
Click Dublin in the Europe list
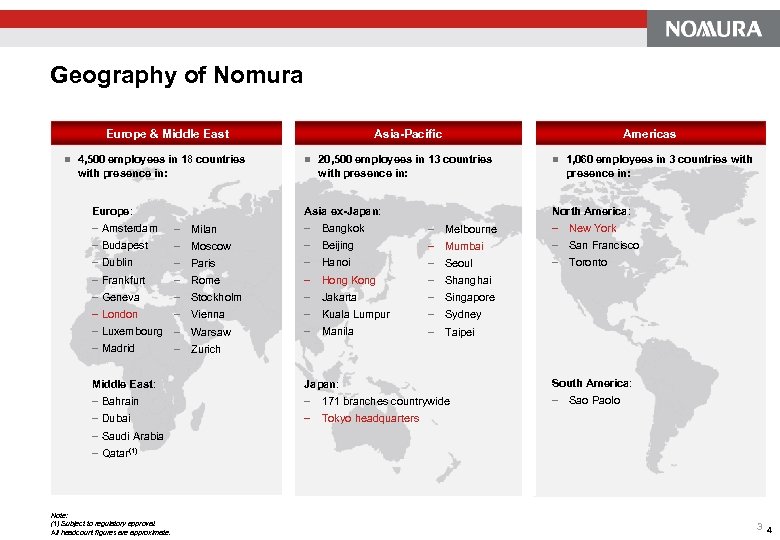117,262
